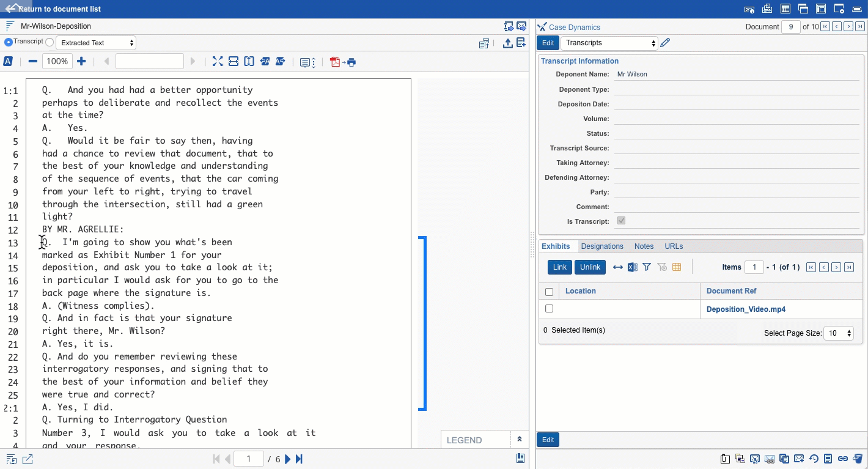Open the URLs tab
The height and width of the screenshot is (469, 868).
pos(674,246)
